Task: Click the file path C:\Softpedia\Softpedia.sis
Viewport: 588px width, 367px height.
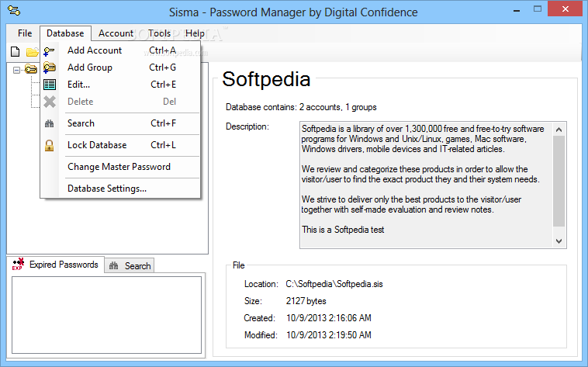Action: coord(334,284)
